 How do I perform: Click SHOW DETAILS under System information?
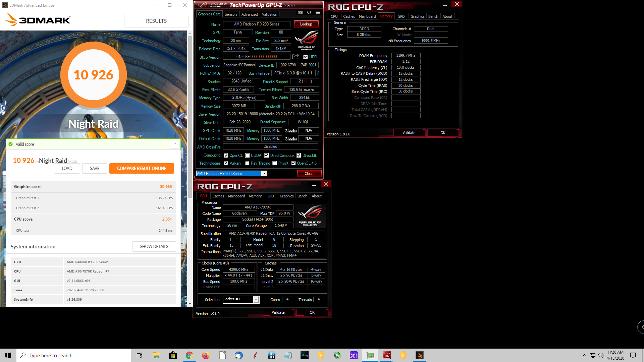tap(154, 246)
